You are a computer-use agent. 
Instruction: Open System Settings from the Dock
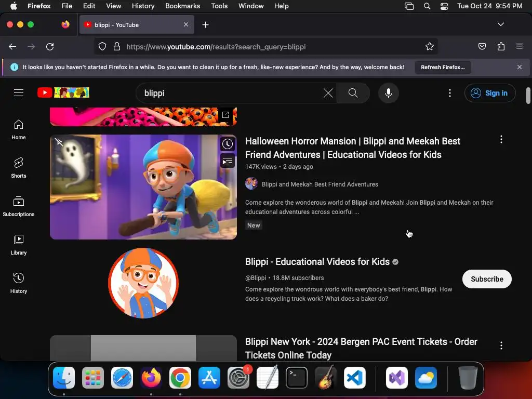click(x=238, y=378)
